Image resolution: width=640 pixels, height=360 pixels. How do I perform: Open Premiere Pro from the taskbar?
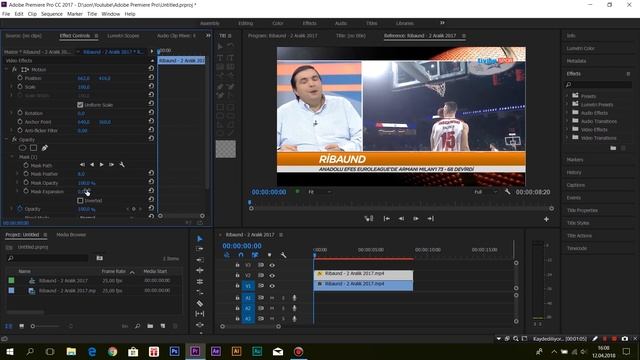pyautogui.click(x=195, y=351)
